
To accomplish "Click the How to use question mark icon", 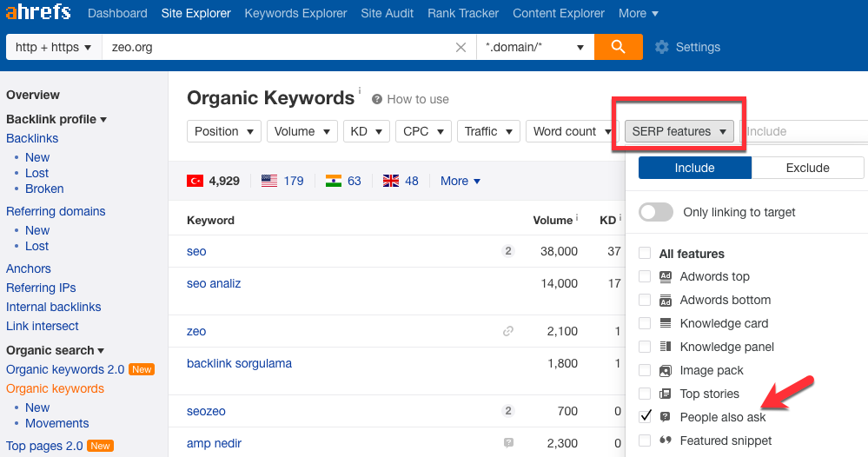I will click(x=377, y=100).
